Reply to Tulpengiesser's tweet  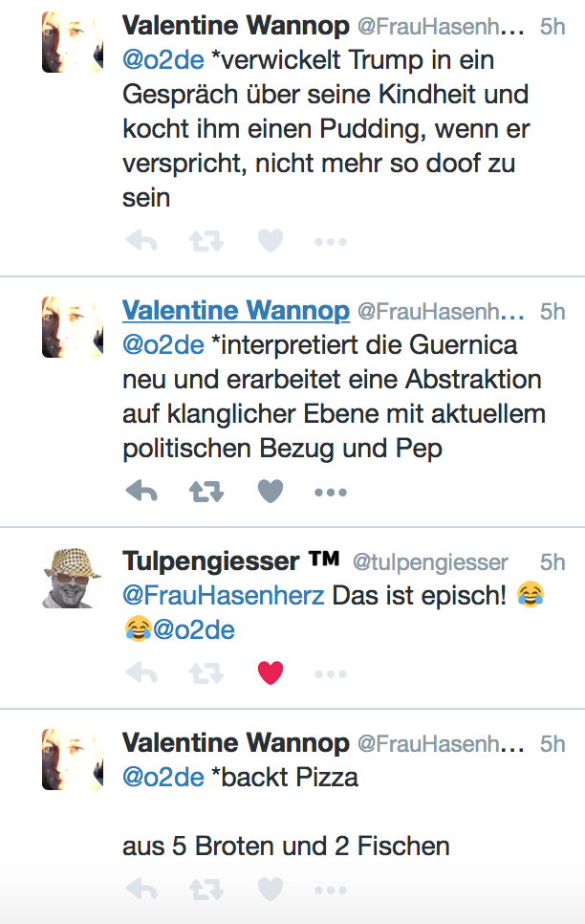pyautogui.click(x=141, y=673)
